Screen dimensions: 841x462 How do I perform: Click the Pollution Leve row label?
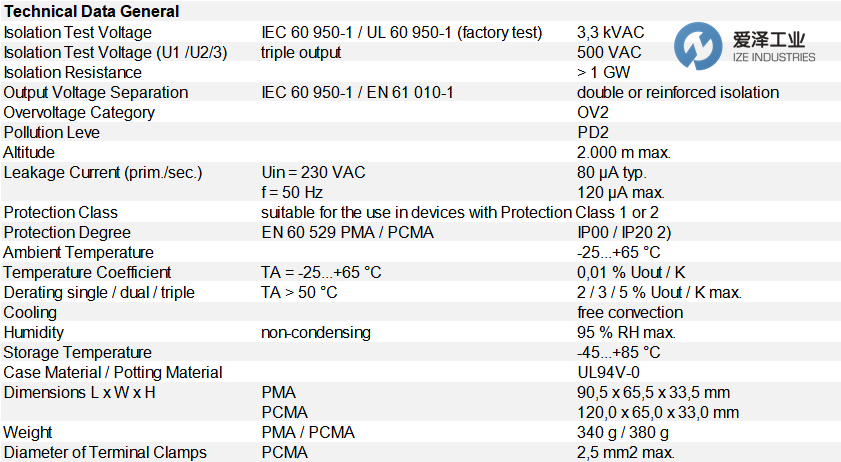click(x=51, y=132)
